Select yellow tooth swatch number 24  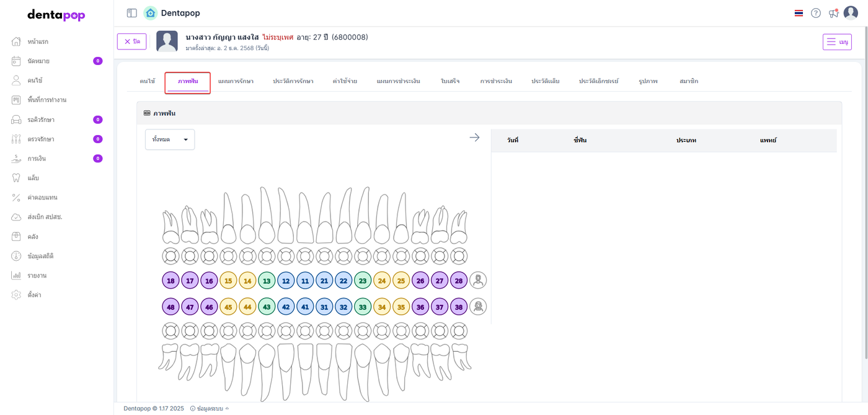click(382, 281)
